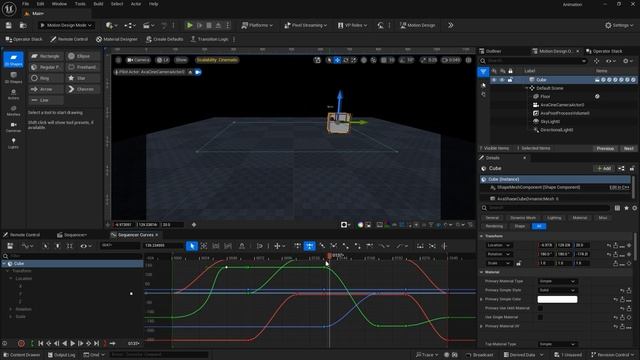640x360 pixels.
Task: Toggle the Scale lock ratio icon
Action: pos(519,263)
